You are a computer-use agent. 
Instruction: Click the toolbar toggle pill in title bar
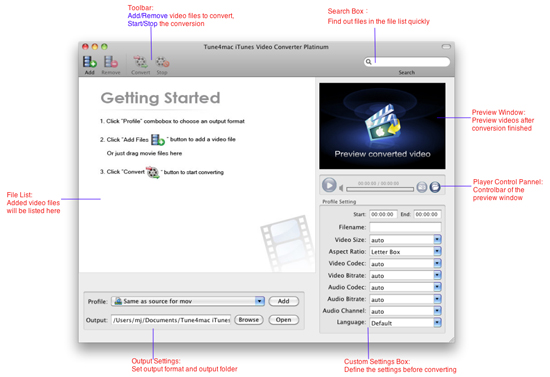[446, 47]
